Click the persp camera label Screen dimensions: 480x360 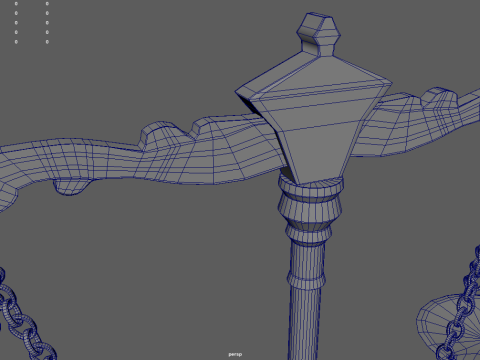click(x=235, y=354)
